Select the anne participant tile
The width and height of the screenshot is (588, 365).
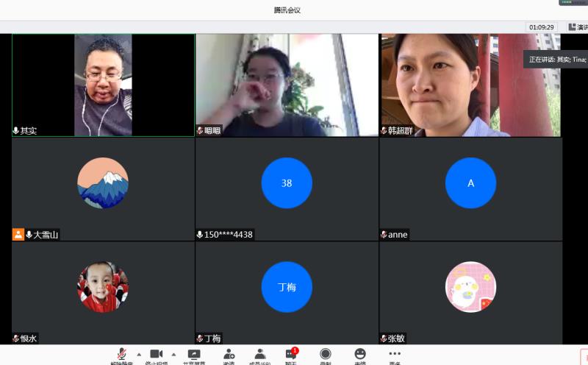[x=470, y=189]
